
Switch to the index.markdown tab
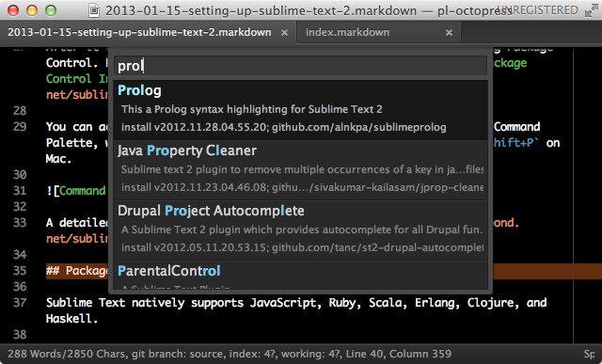[x=347, y=32]
